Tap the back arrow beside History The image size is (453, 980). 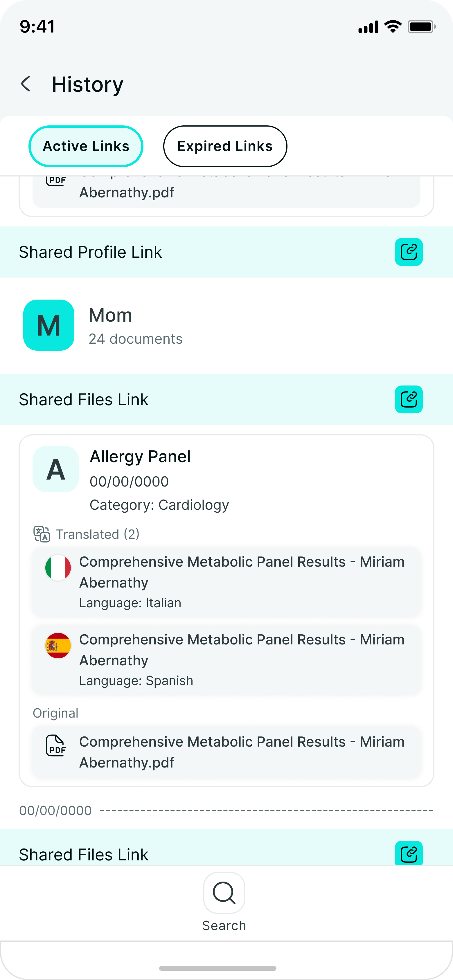pyautogui.click(x=26, y=84)
